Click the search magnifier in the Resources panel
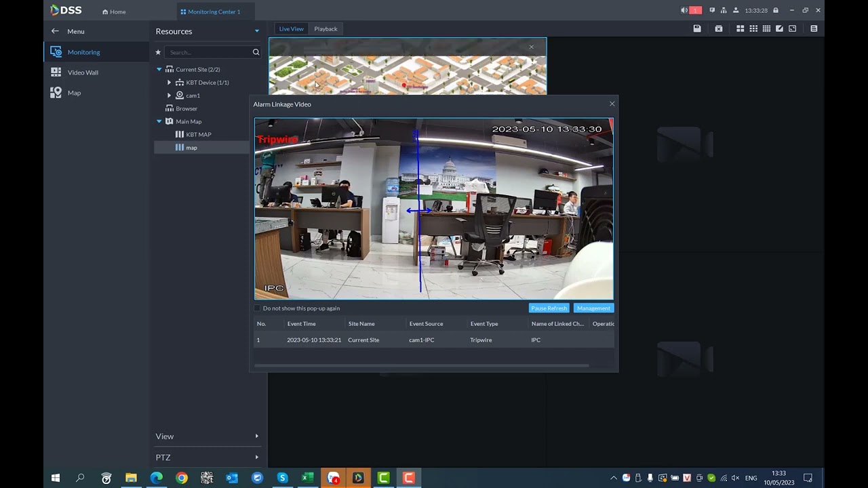Image resolution: width=868 pixels, height=488 pixels. point(256,52)
